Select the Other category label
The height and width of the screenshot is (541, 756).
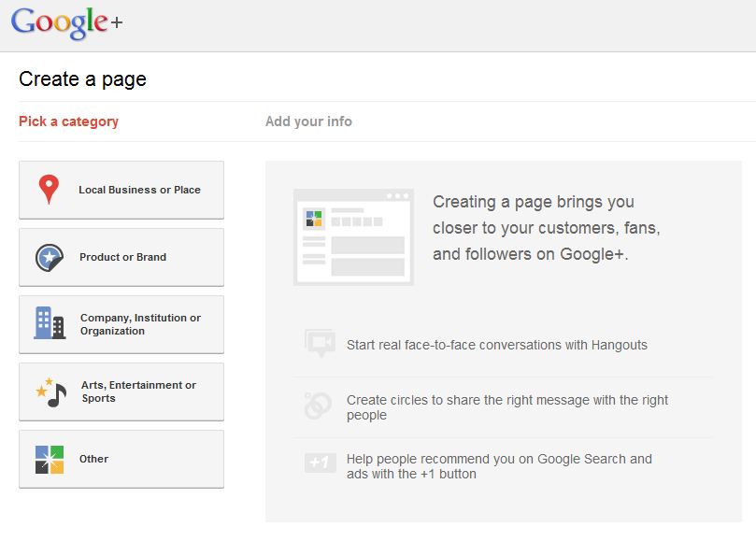[x=93, y=459]
